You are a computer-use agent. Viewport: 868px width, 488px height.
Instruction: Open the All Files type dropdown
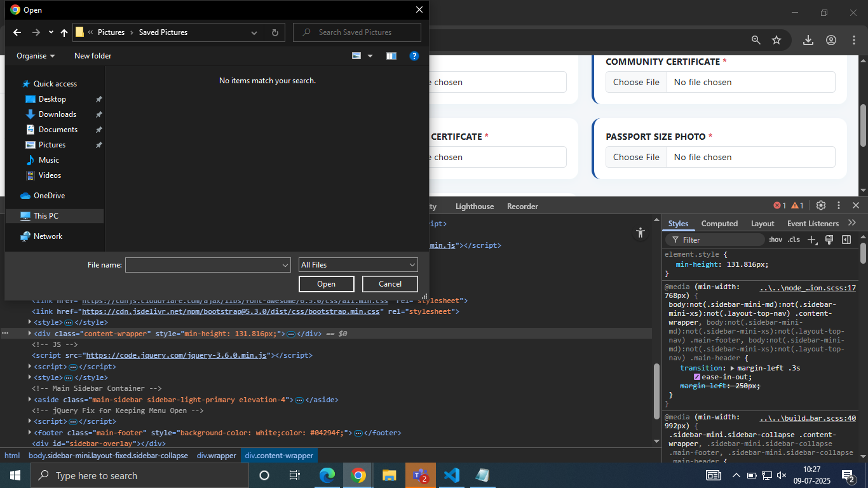358,265
